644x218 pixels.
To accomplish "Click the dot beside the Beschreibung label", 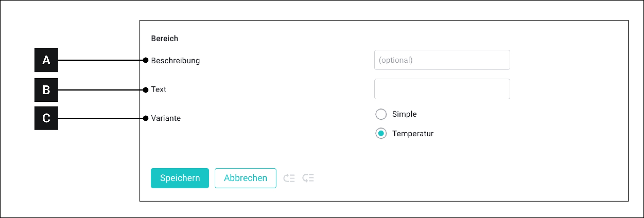I will coord(146,60).
